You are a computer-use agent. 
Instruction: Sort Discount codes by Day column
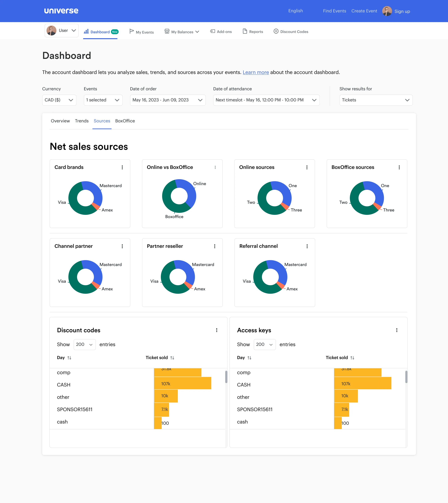click(69, 358)
